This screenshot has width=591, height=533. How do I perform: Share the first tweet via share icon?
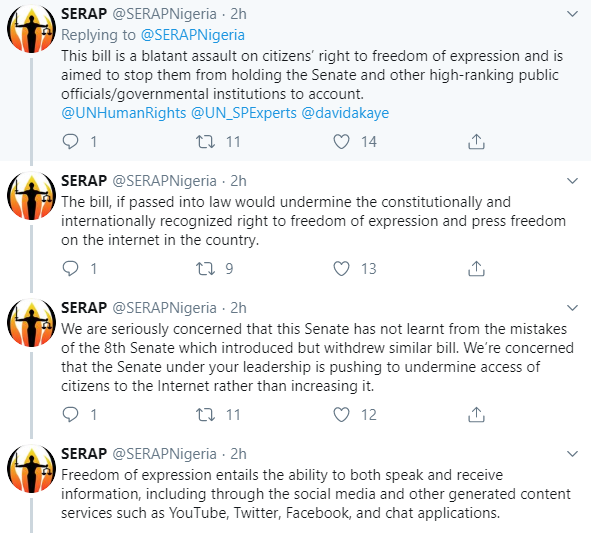[476, 142]
